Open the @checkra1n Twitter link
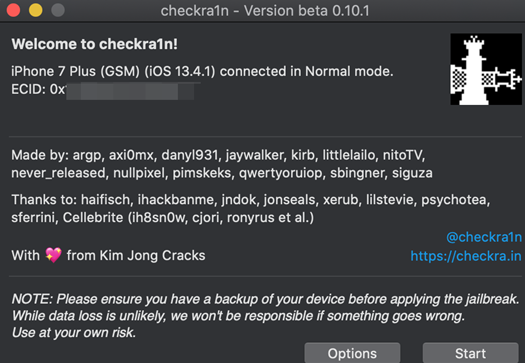This screenshot has width=525, height=363. coord(484,237)
